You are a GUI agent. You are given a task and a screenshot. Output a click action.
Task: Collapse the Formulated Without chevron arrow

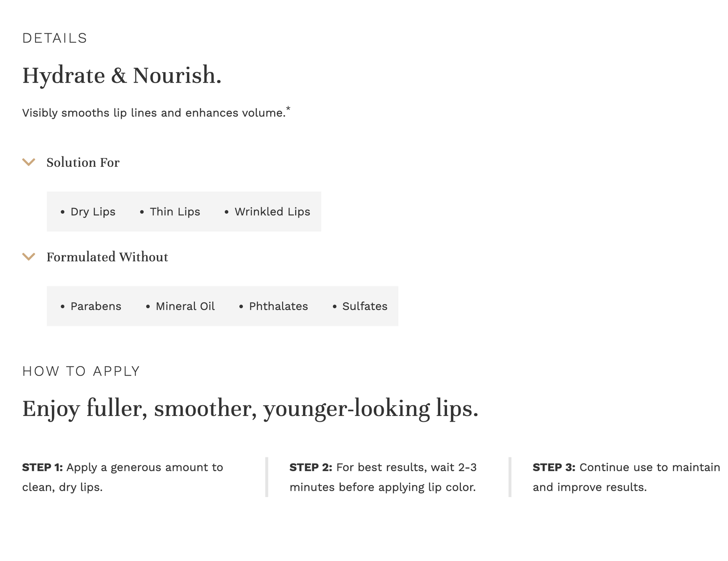pyautogui.click(x=29, y=257)
